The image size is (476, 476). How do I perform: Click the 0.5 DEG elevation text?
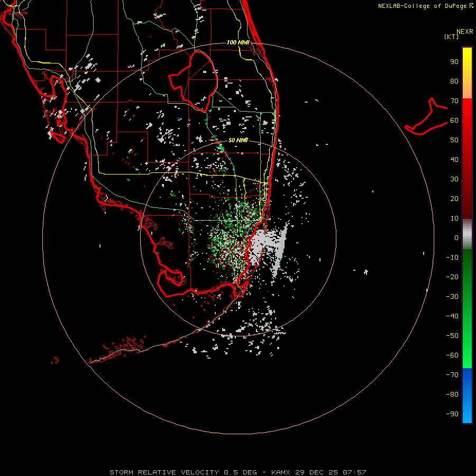[240, 472]
